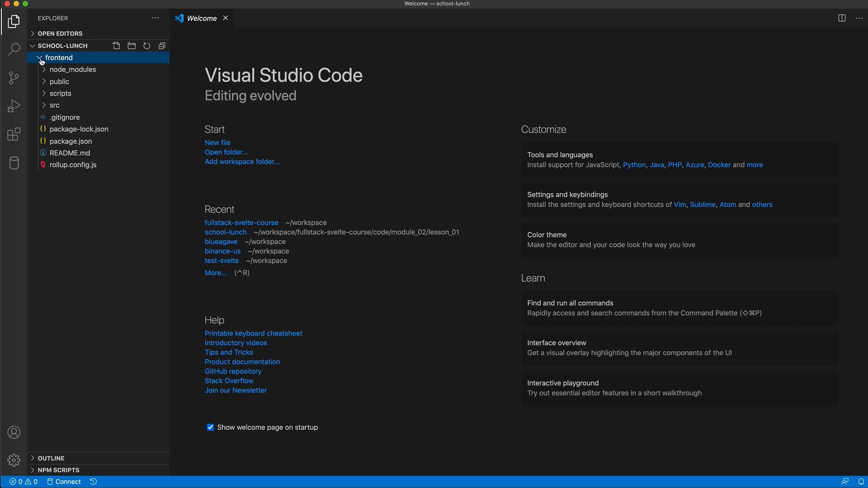
Task: Open the Extensions view
Action: click(14, 134)
